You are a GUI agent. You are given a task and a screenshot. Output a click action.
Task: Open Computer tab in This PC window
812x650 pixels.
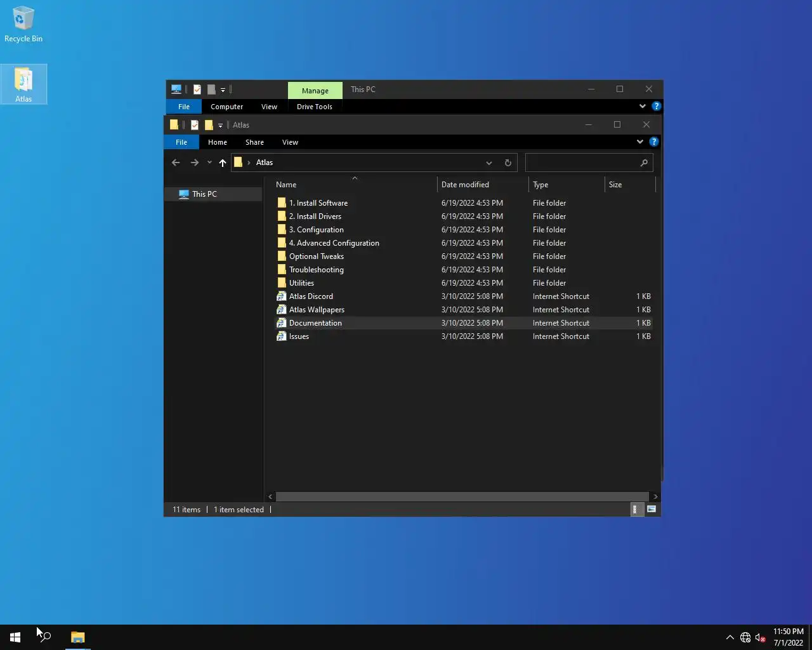coord(226,107)
